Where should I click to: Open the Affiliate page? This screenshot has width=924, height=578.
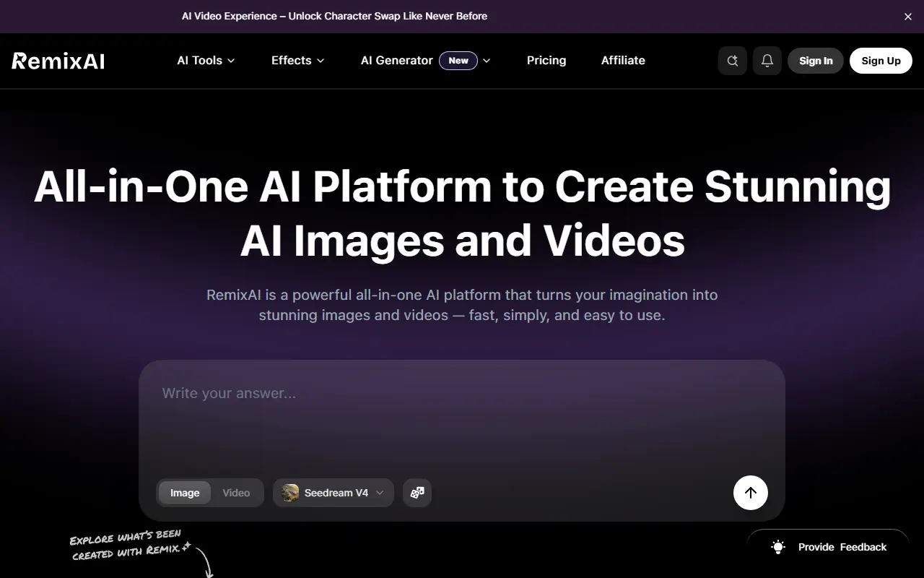point(623,61)
